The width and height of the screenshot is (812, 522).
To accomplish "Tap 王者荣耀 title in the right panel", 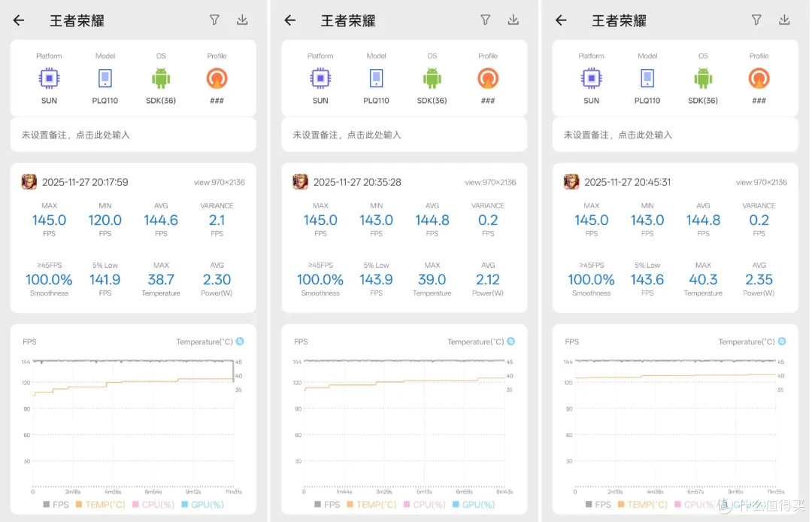I will pos(620,21).
